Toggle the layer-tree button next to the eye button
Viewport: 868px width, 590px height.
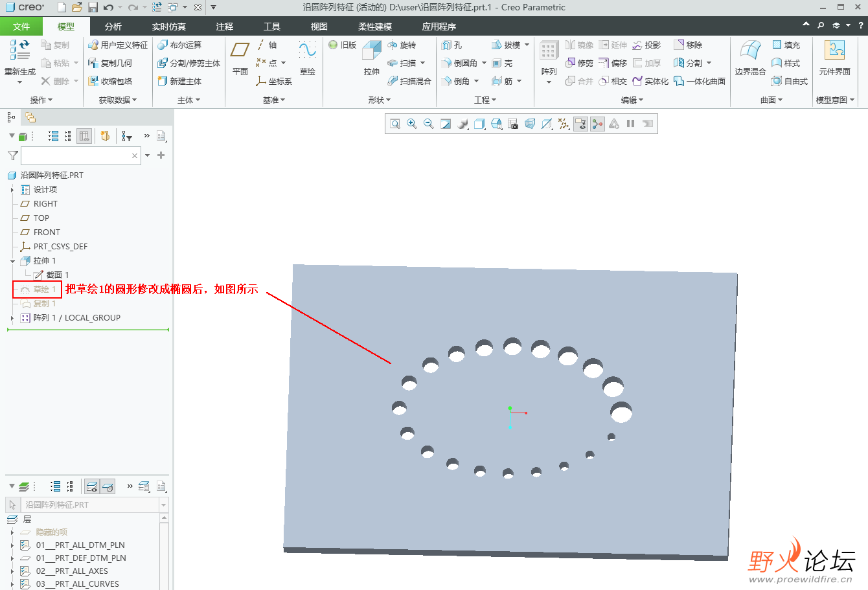pyautogui.click(x=108, y=486)
